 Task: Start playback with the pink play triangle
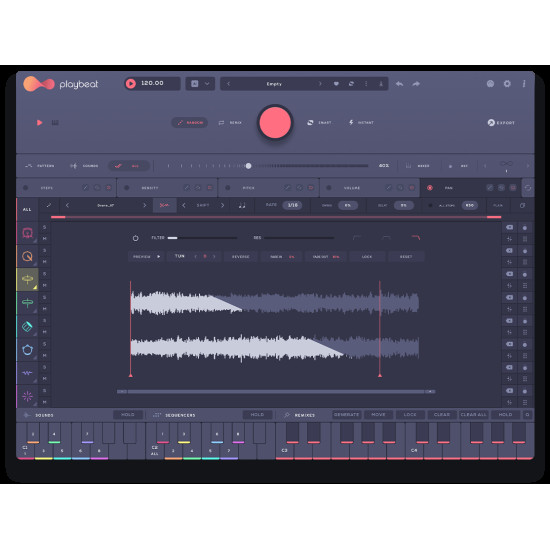tap(40, 123)
